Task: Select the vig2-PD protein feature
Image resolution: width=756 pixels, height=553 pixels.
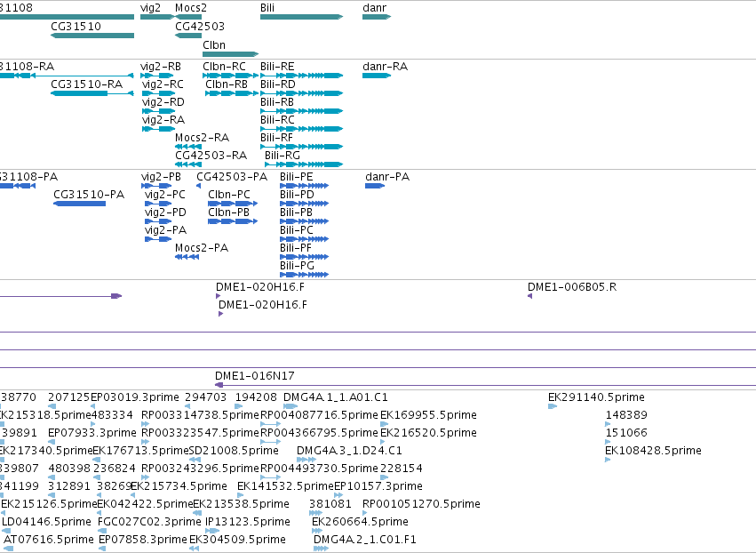Action: pyautogui.click(x=158, y=221)
